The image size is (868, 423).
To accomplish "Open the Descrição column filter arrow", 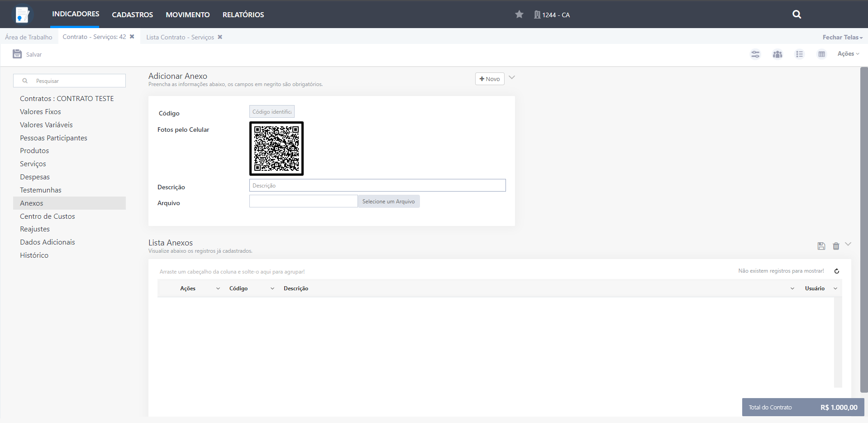I will point(792,288).
